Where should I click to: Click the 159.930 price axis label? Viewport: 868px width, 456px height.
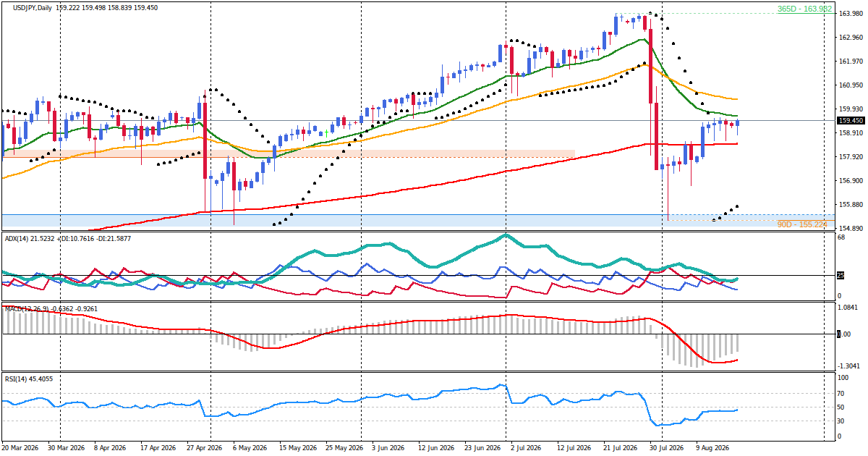[x=851, y=109]
